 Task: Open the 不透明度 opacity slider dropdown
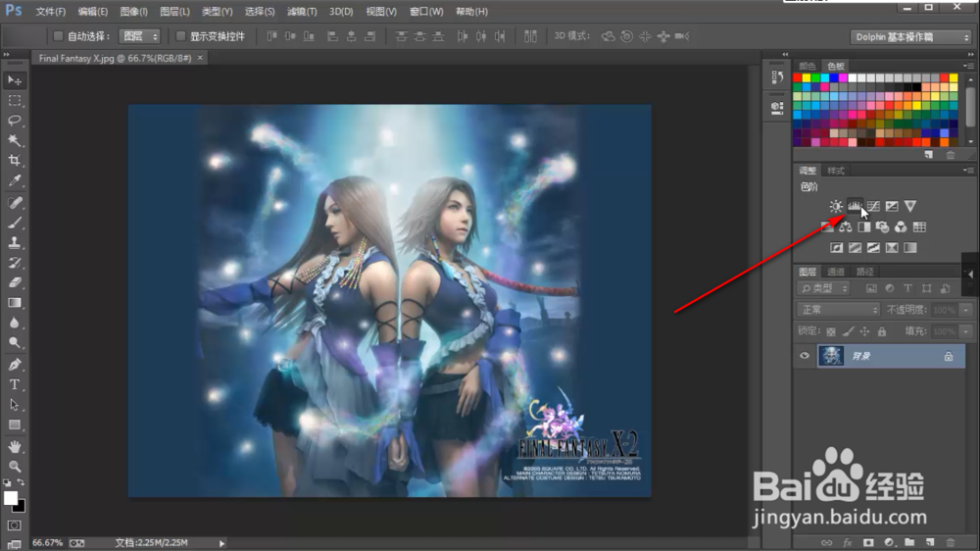click(966, 310)
